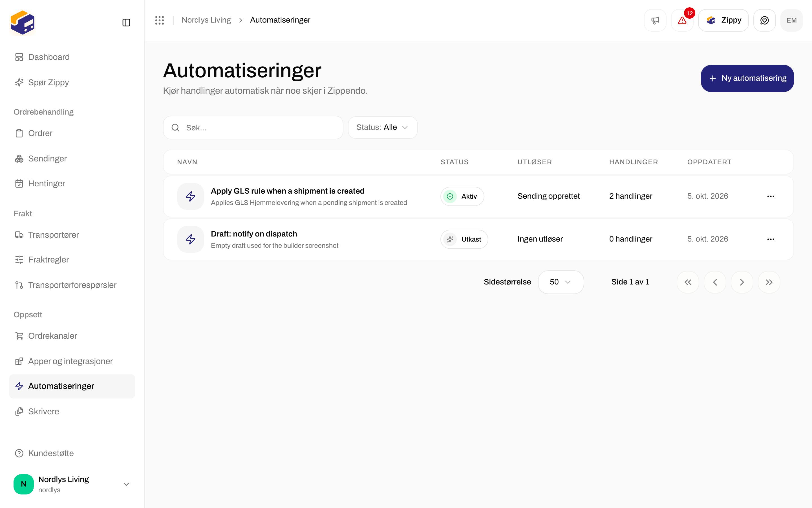Open Fraktregler page

tap(72, 260)
